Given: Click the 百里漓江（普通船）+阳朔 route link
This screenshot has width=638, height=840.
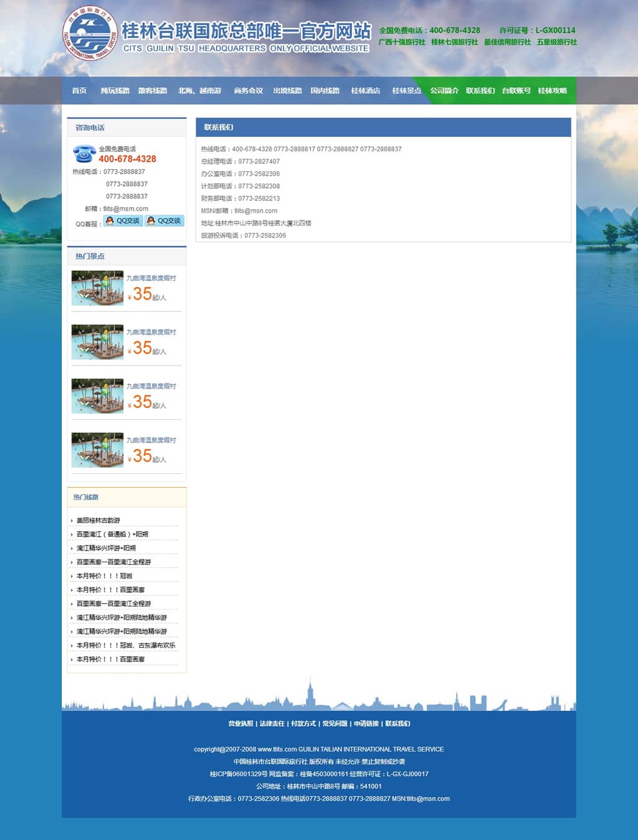Looking at the screenshot, I should [x=112, y=534].
